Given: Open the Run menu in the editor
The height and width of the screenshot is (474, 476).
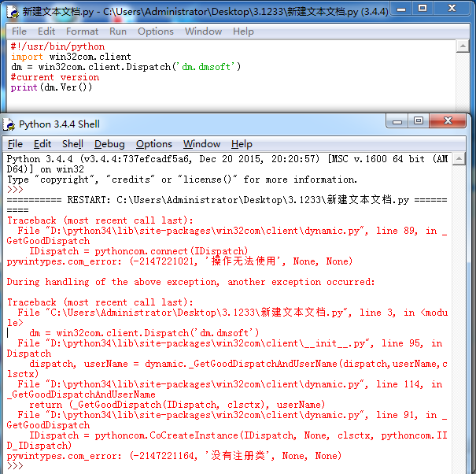Looking at the screenshot, I should pos(118,31).
